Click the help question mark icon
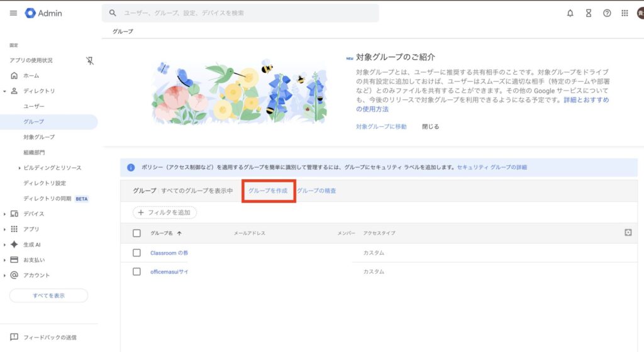This screenshot has width=644, height=352. point(607,13)
